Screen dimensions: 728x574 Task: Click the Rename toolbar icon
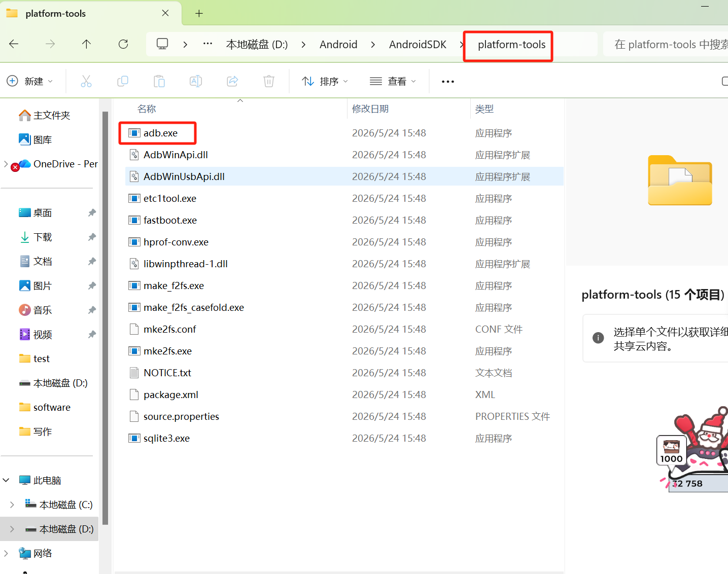(196, 81)
